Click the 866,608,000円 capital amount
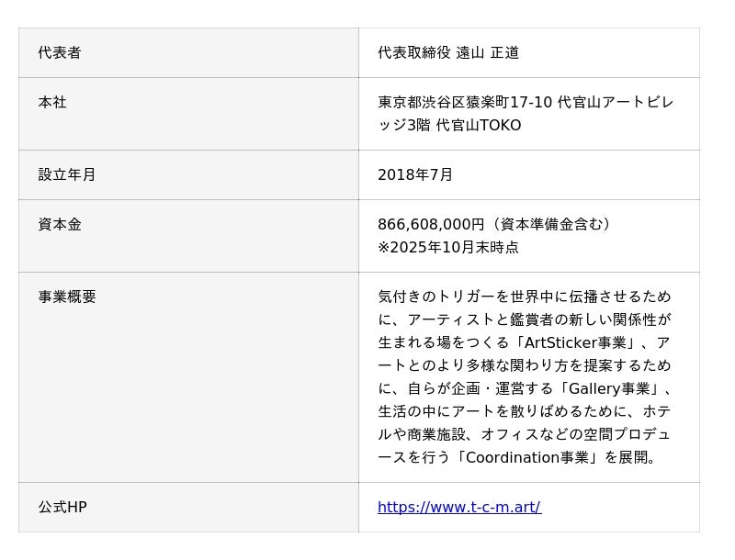The height and width of the screenshot is (560, 735). 430,224
